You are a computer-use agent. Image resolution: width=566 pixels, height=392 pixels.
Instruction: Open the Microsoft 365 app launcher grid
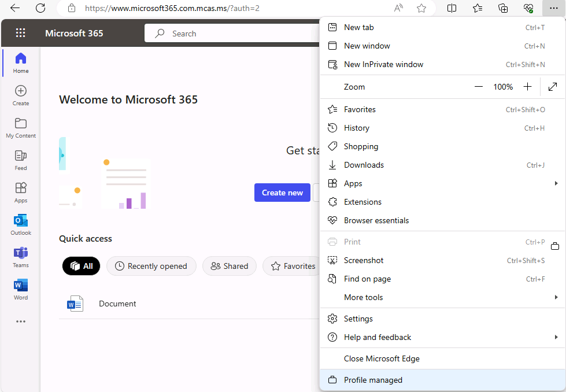21,33
